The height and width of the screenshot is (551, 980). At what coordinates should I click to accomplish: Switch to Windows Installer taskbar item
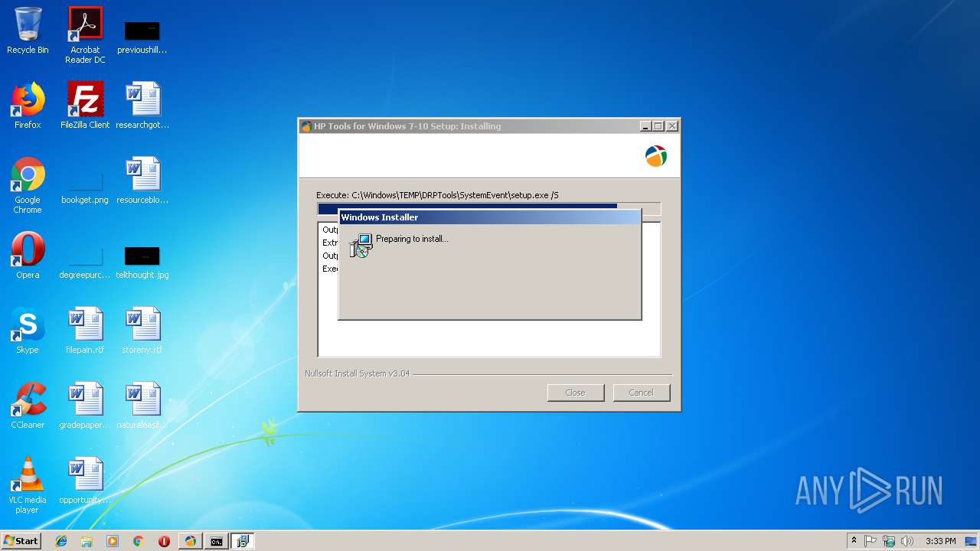[x=243, y=541]
